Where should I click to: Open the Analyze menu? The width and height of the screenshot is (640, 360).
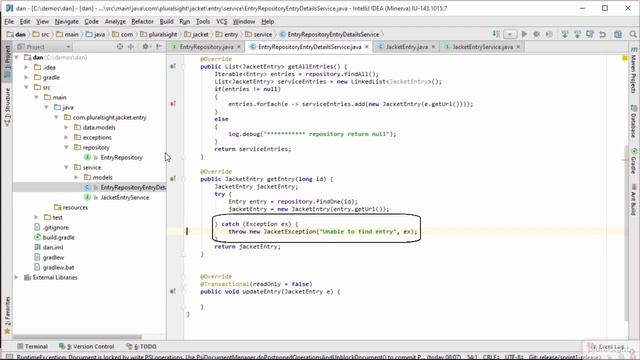(x=115, y=21)
